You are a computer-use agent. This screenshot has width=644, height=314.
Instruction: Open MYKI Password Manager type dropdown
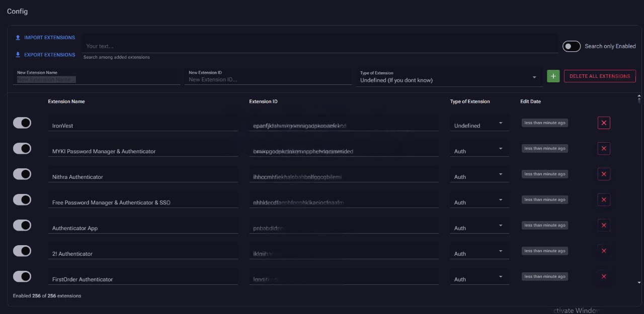point(479,149)
